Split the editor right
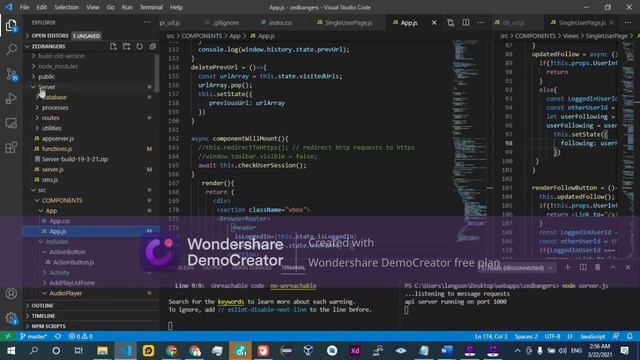The width and height of the screenshot is (640, 360). coord(466,23)
